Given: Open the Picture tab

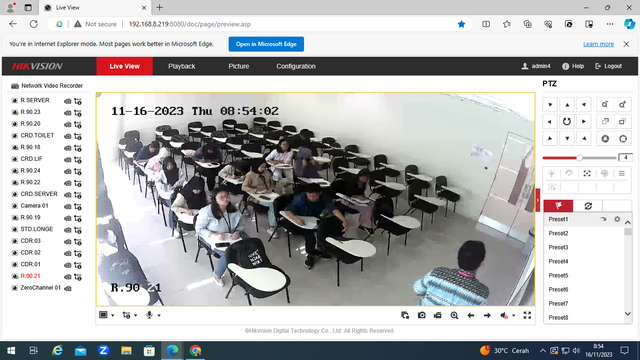Looking at the screenshot, I should [x=239, y=66].
